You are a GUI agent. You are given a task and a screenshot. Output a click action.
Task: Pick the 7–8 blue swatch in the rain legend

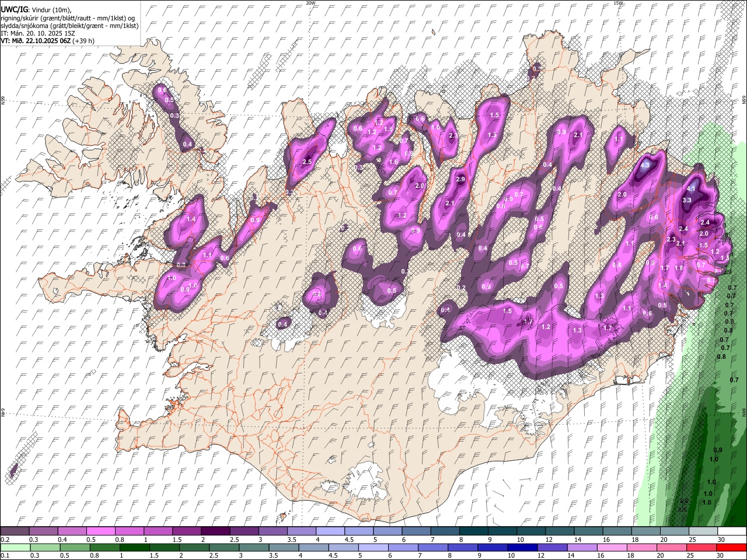pos(433,547)
